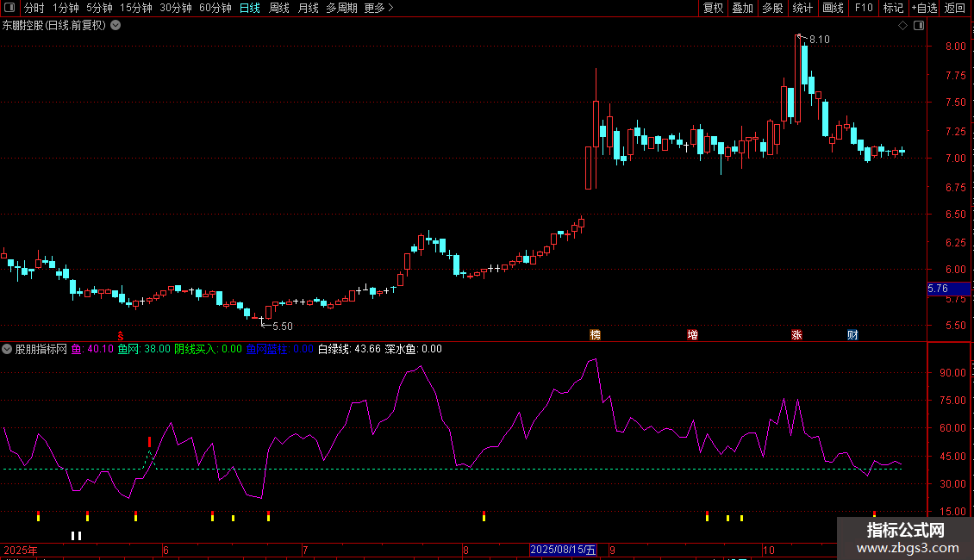Viewport: 974px width, 560px height.
Task: Click the 涨 event marker
Action: coord(797,334)
